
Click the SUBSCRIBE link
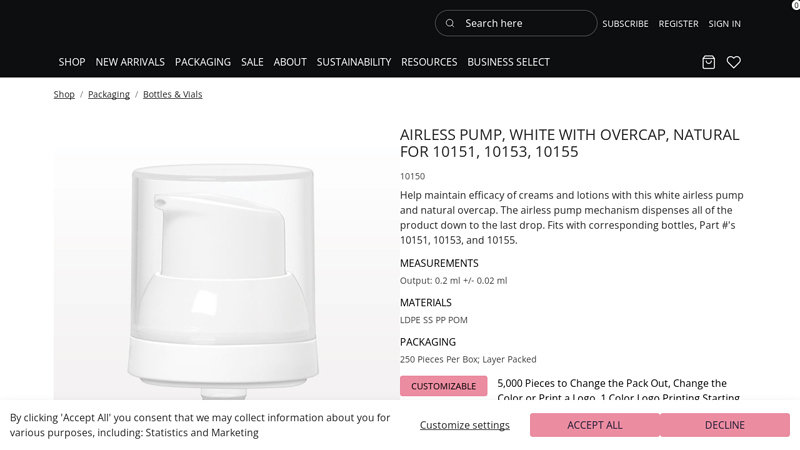[625, 23]
